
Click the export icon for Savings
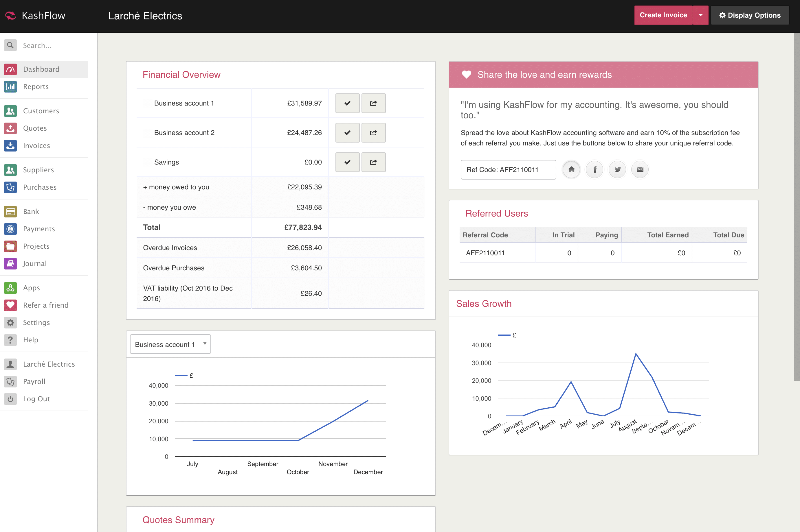(373, 162)
